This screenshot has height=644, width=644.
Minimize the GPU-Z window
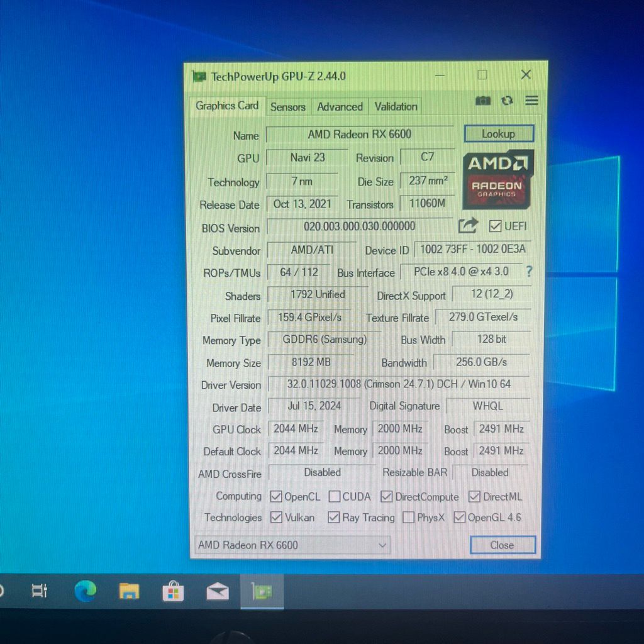440,75
